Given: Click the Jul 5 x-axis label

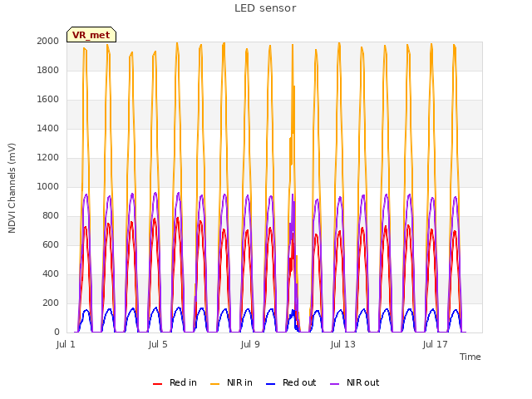Looking at the screenshot, I should 158,345.
